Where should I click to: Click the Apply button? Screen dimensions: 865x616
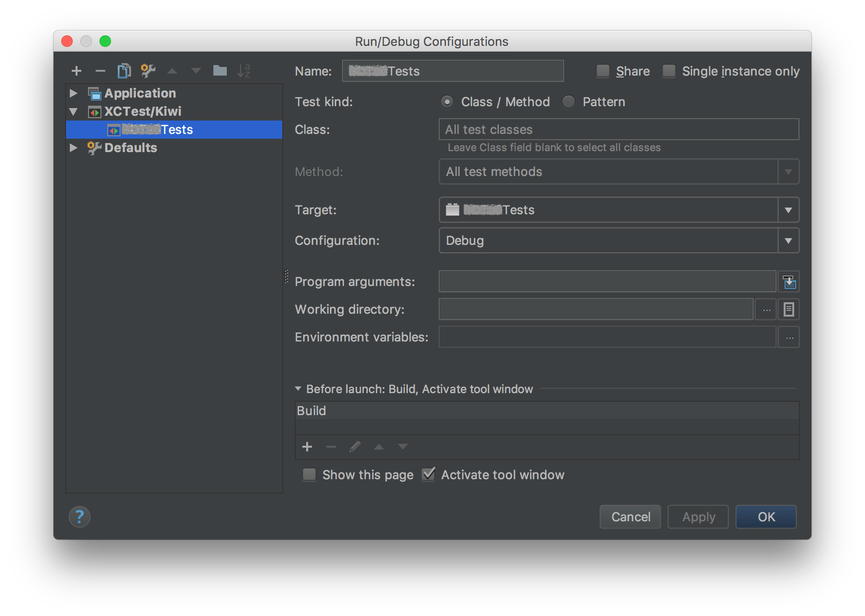pyautogui.click(x=698, y=517)
